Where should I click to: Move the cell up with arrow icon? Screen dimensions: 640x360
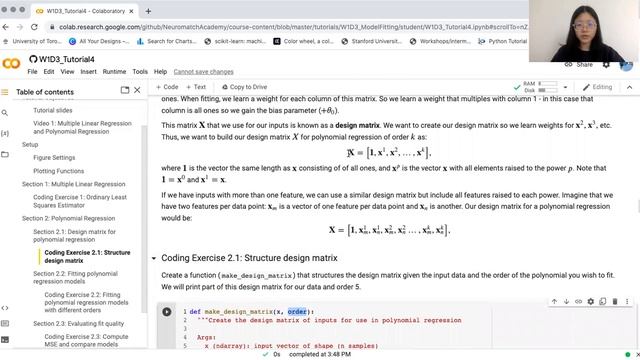point(554,302)
